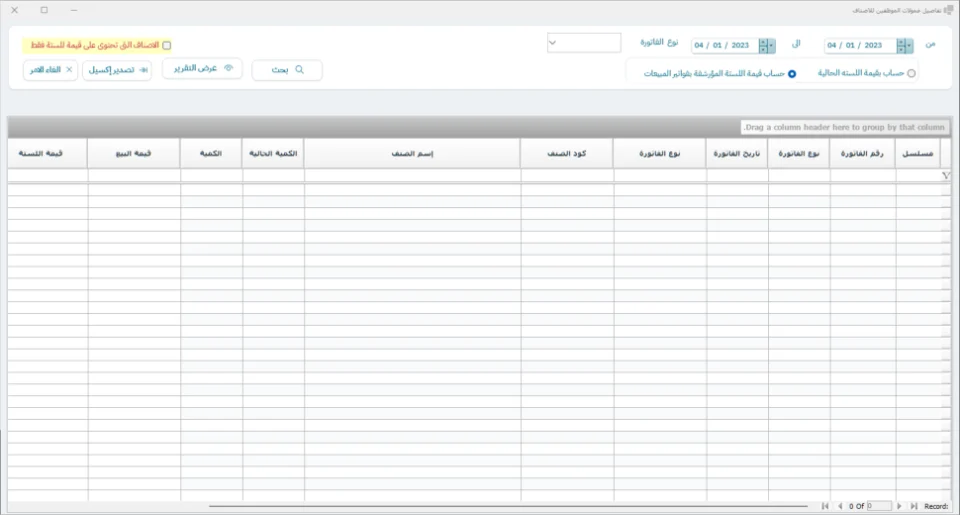960x515 pixels.
Task: Open the report with عرض التقرير
Action: point(202,69)
